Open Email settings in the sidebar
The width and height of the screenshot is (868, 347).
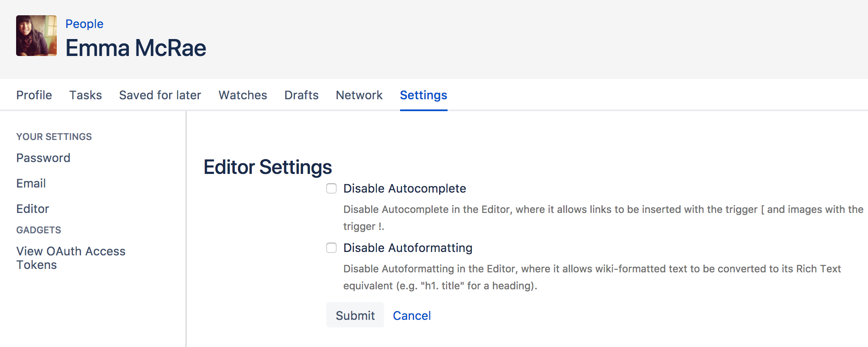pyautogui.click(x=31, y=183)
